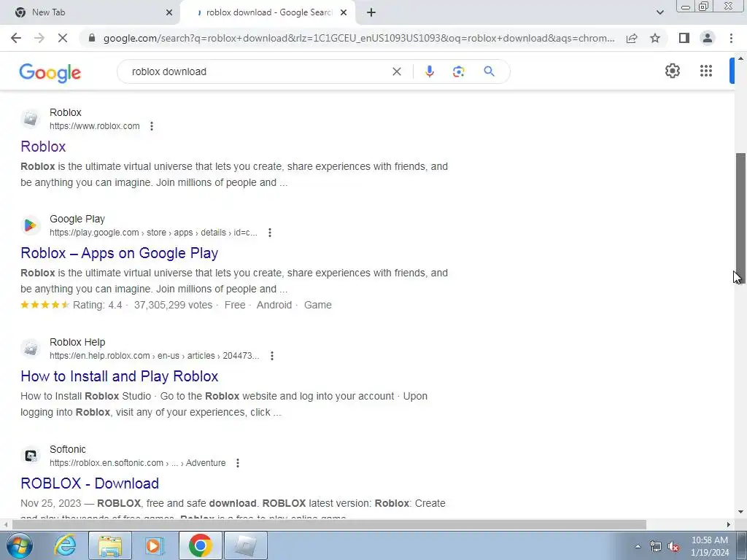
Task: Close the New Tab tab
Action: coord(169,12)
